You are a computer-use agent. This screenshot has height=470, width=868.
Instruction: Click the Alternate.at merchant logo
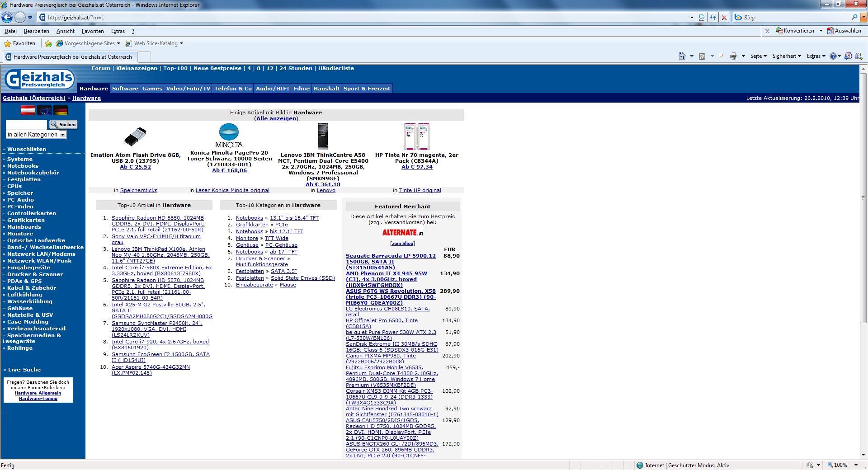403,233
